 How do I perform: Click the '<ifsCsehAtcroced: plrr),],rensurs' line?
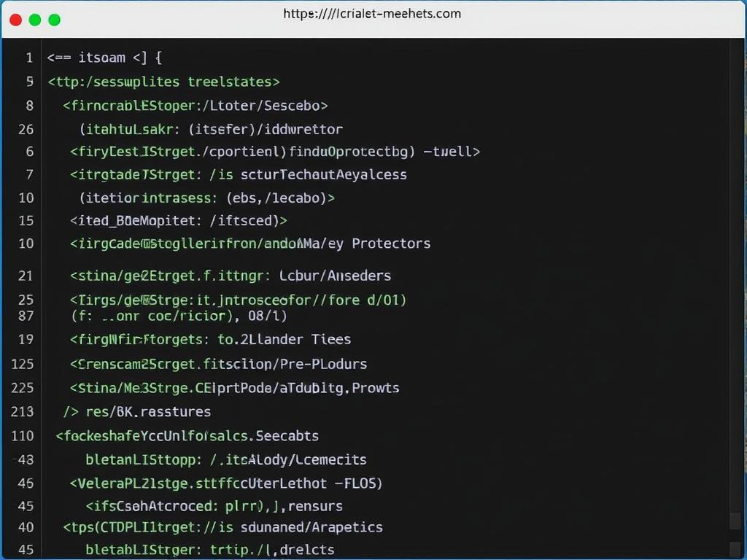(x=214, y=506)
